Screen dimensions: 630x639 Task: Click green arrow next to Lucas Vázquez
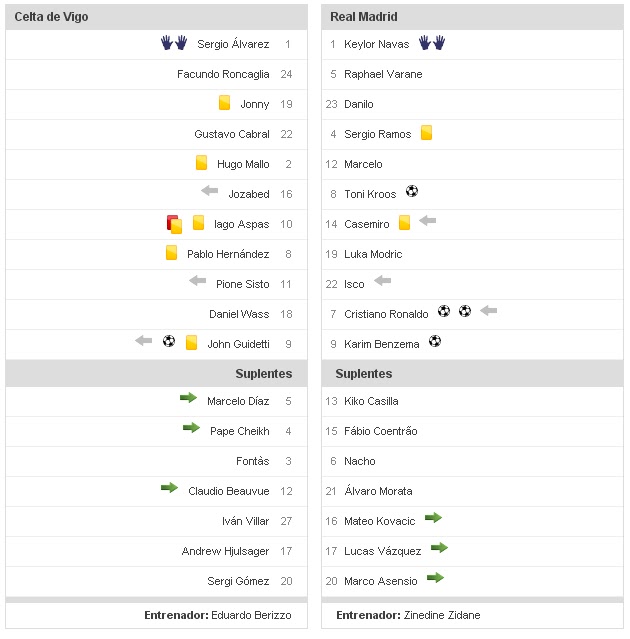(x=439, y=549)
